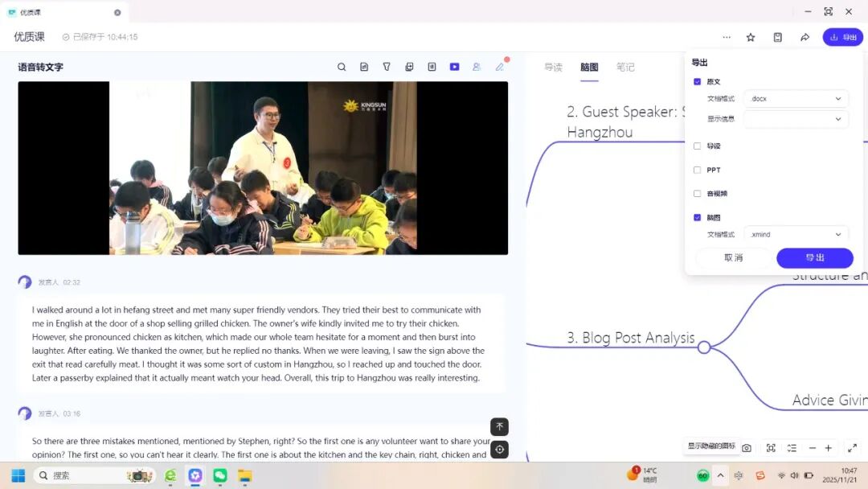
Task: Uncheck the 原文 export checkbox
Action: (x=697, y=82)
